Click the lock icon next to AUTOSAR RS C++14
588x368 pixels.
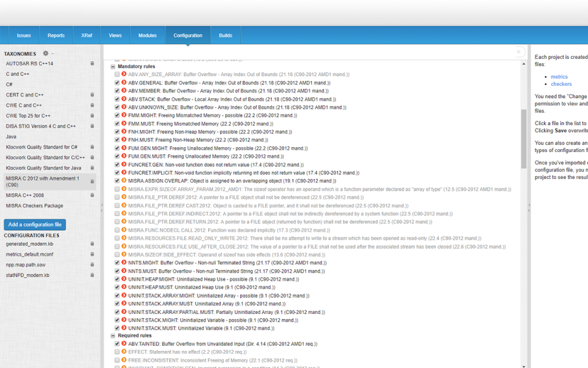(x=91, y=63)
